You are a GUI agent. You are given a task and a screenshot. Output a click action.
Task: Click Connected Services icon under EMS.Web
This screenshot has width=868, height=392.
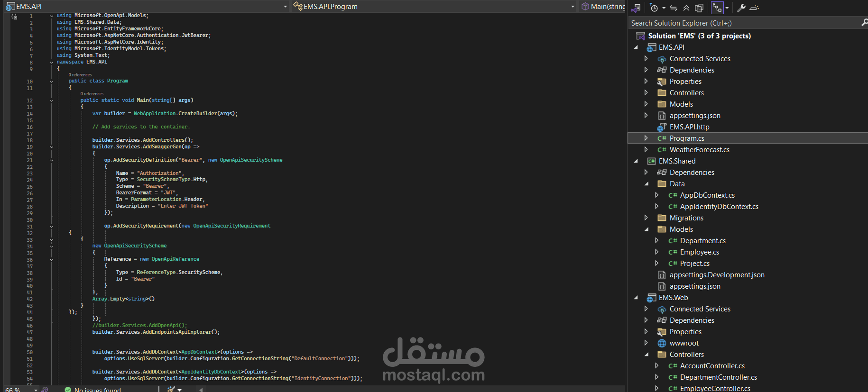click(x=662, y=309)
